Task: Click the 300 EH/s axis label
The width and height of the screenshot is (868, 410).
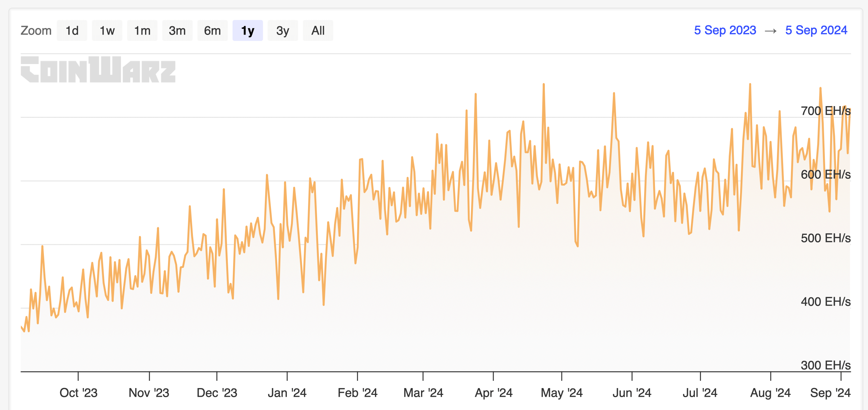Action: coord(826,365)
